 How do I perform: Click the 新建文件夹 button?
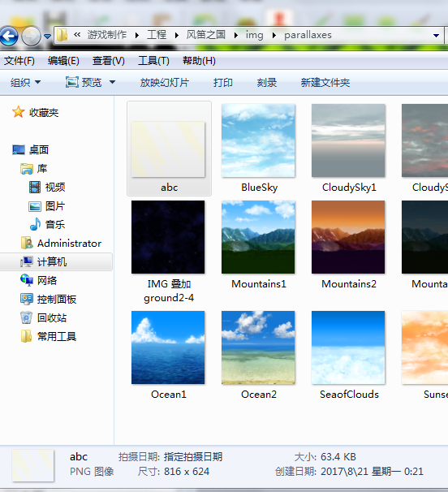point(325,83)
